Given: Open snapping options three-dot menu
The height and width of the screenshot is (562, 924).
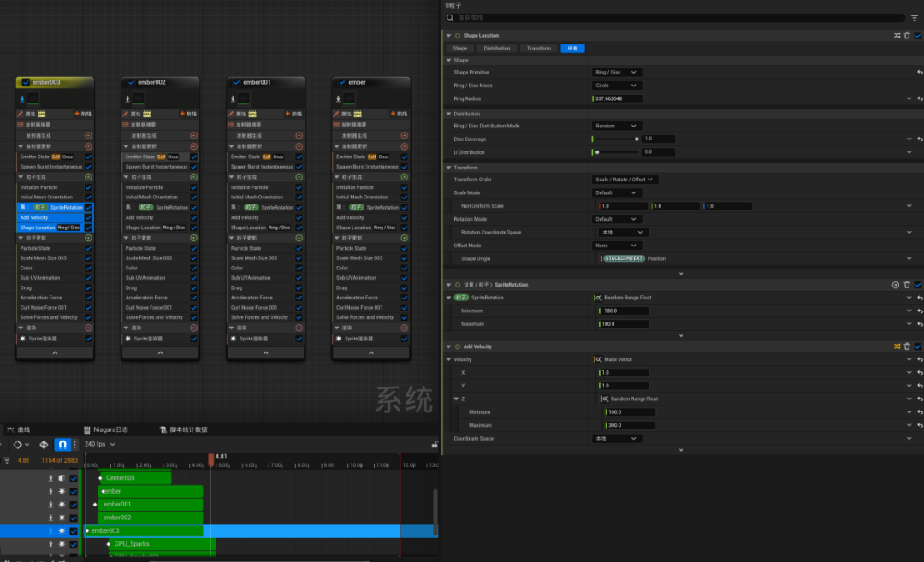Looking at the screenshot, I should 74,445.
